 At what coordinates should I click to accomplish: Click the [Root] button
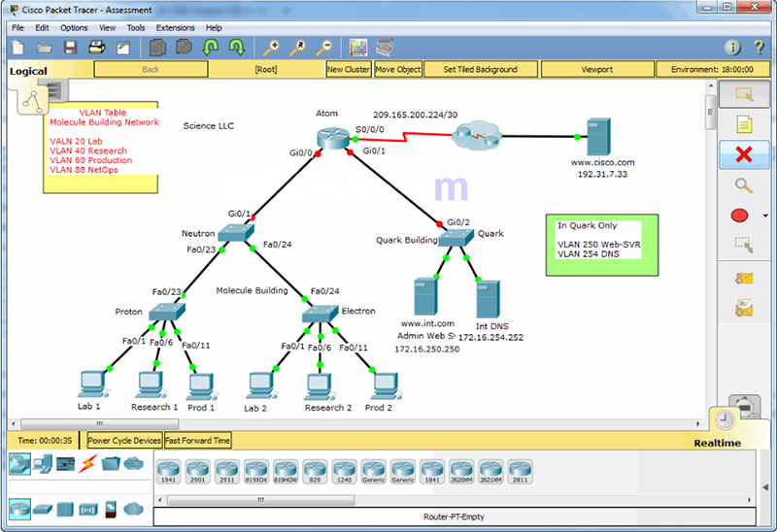tap(266, 69)
